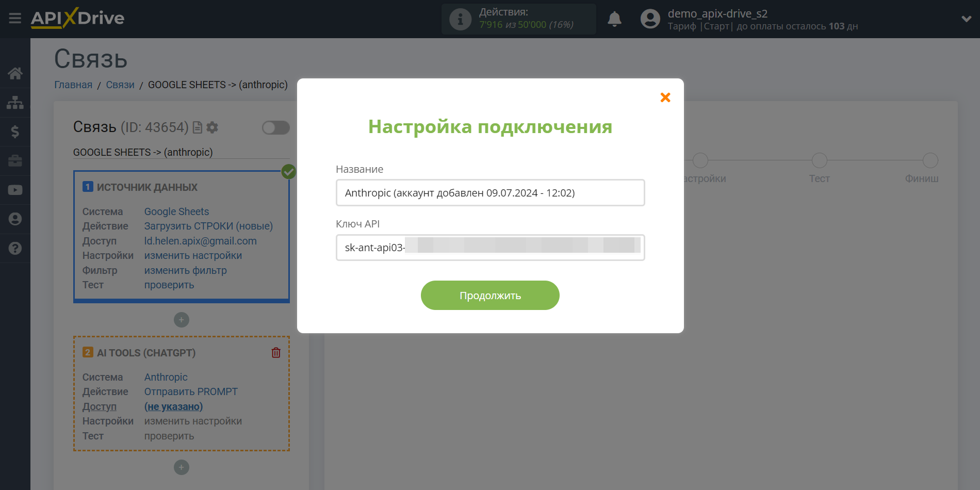Click AI Tools изменить настройки link
The width and height of the screenshot is (980, 490).
193,421
